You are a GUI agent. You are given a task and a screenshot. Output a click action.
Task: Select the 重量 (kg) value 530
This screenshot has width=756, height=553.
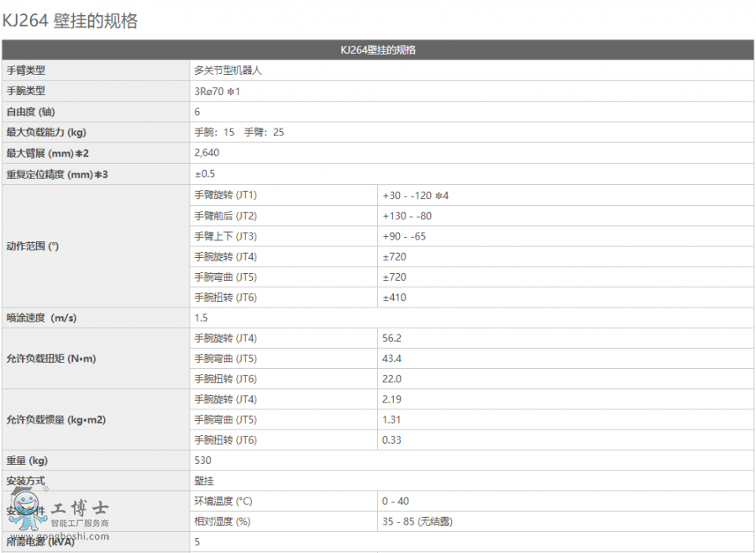pos(202,461)
